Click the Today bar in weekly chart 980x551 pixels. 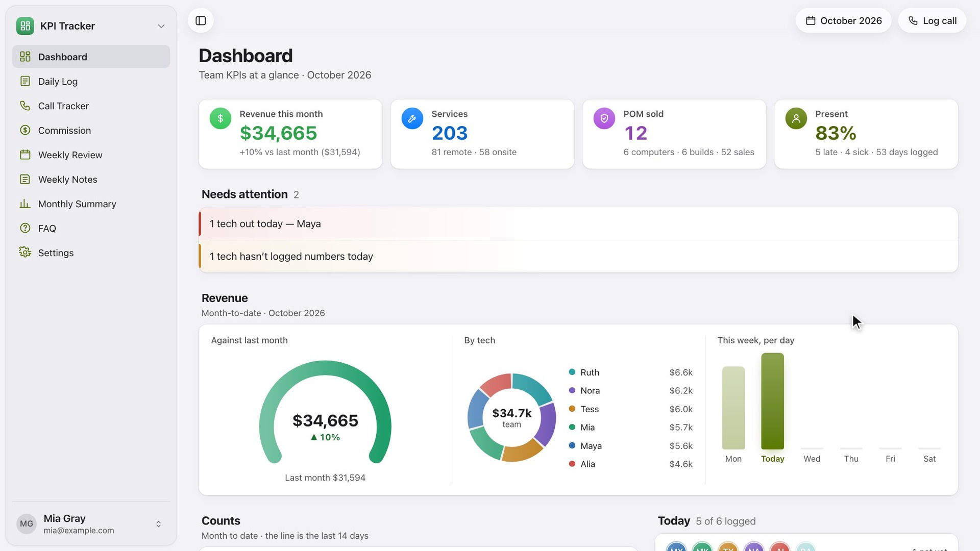pos(772,401)
